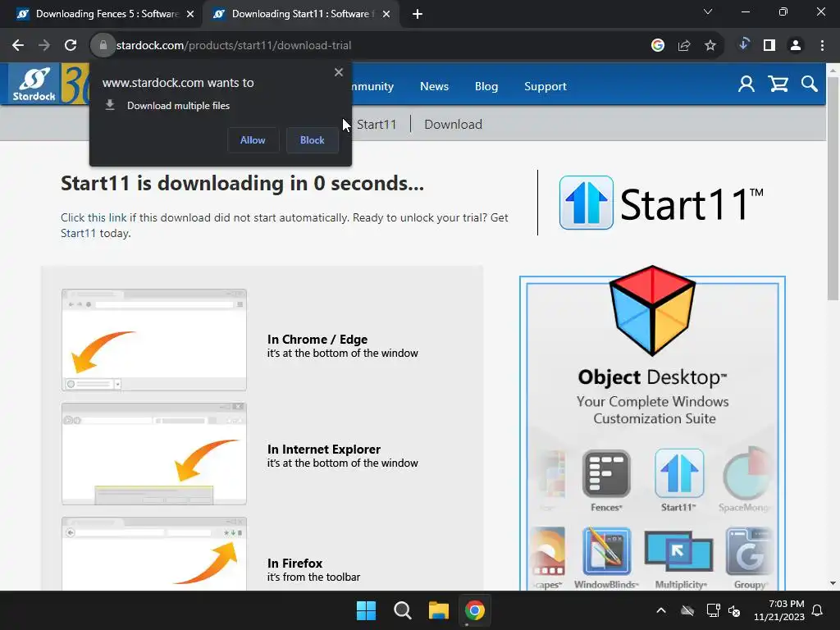Image resolution: width=840 pixels, height=630 pixels.
Task: Open a new browser tab
Action: pos(418,14)
